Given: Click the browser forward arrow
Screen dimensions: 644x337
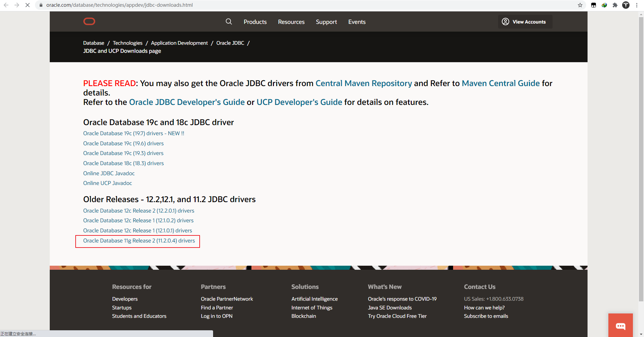Looking at the screenshot, I should (x=17, y=5).
